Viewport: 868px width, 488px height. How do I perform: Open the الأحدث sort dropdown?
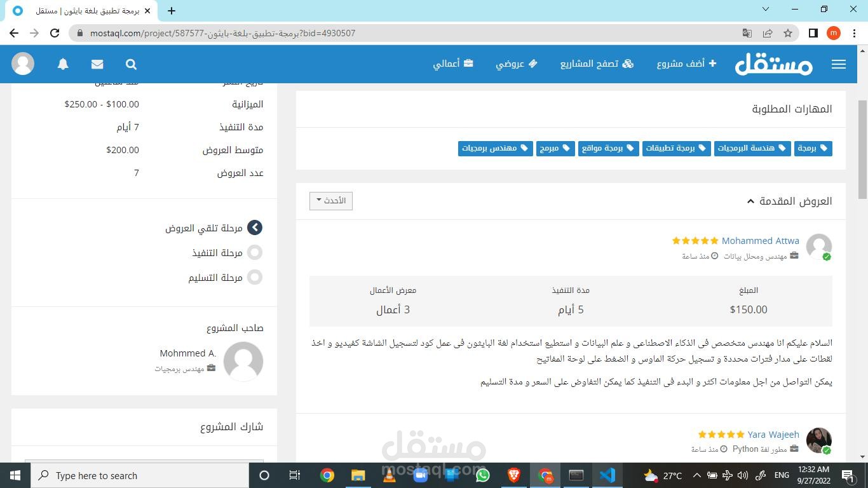[x=331, y=201]
